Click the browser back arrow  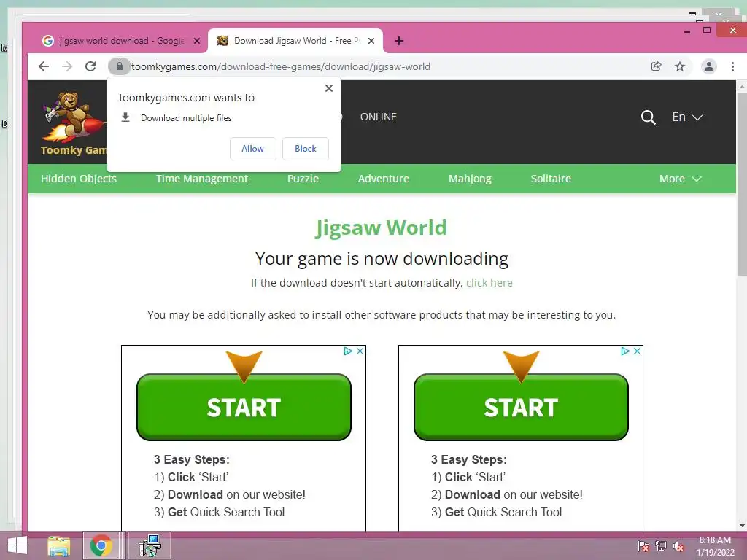click(x=43, y=66)
